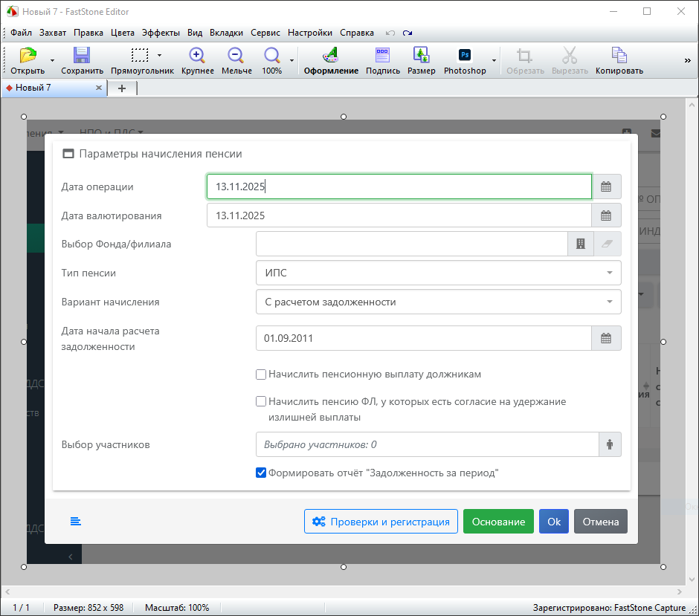The image size is (699, 616).
Task: Zoom in with the Крупнее magnifier
Action: click(x=197, y=56)
